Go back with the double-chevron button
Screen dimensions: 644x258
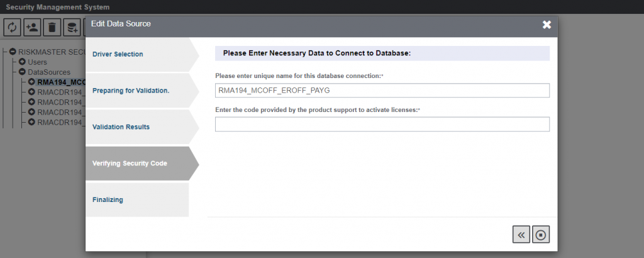pyautogui.click(x=521, y=235)
